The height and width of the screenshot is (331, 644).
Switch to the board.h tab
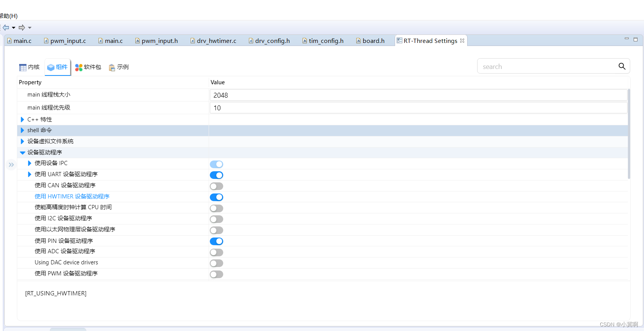(370, 41)
